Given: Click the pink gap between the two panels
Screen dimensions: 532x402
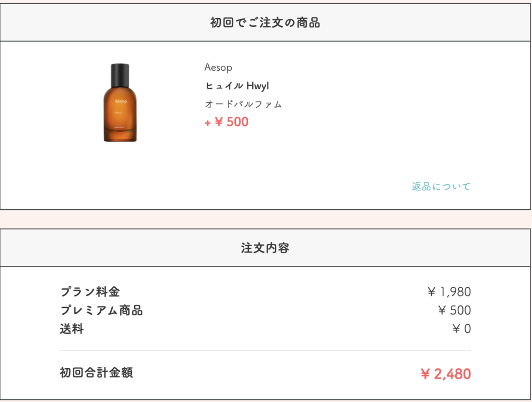Looking at the screenshot, I should tap(265, 219).
